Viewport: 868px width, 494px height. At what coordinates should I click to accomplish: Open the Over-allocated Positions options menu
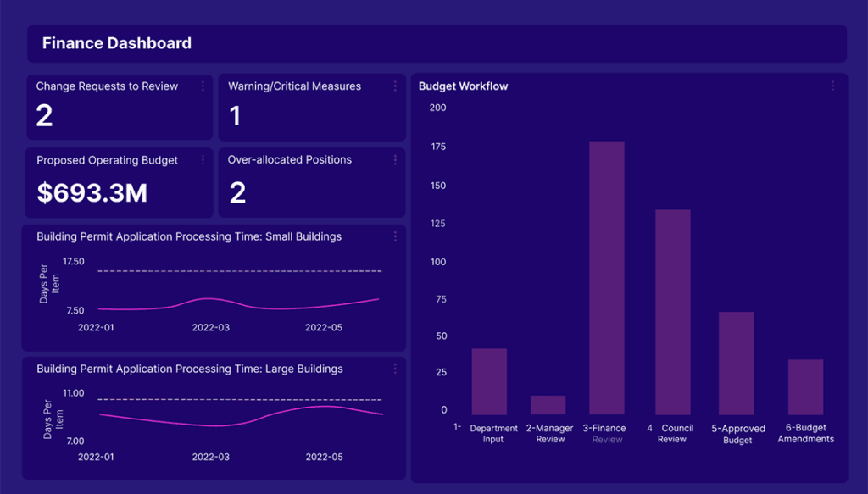(x=394, y=159)
